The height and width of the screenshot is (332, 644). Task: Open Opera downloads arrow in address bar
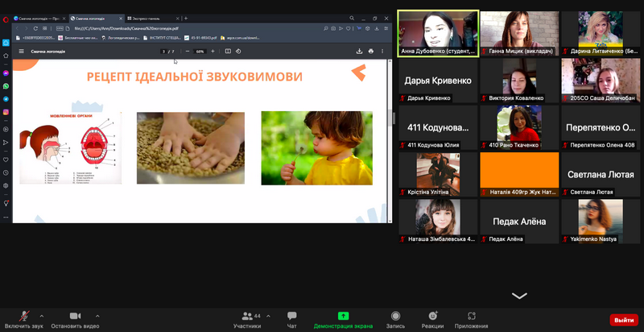point(377,28)
